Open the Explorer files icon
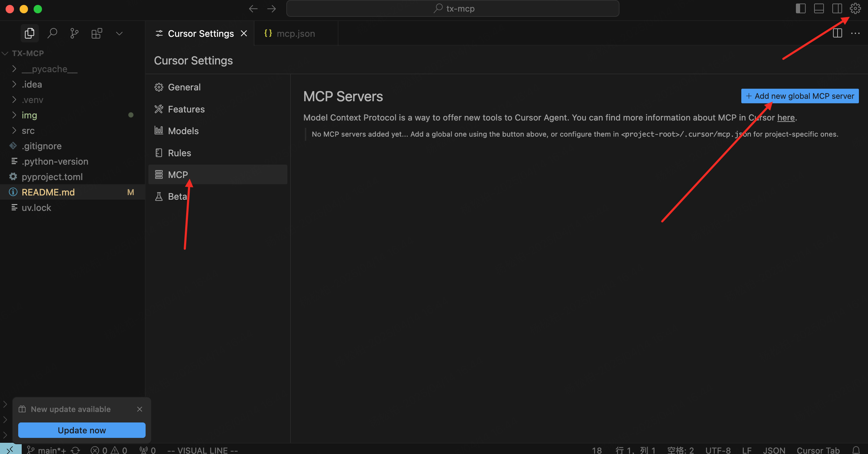868x454 pixels. click(30, 33)
